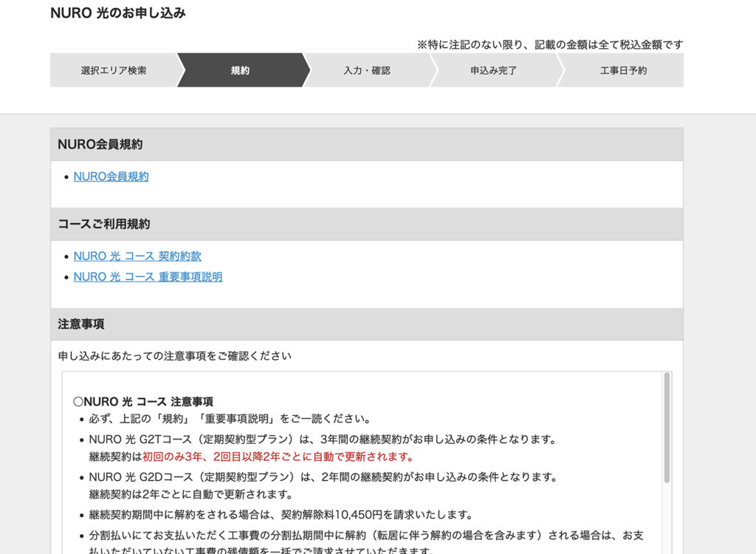Click the tax-included notice ※特に注記のない限り
The image size is (756, 554).
pyautogui.click(x=550, y=45)
